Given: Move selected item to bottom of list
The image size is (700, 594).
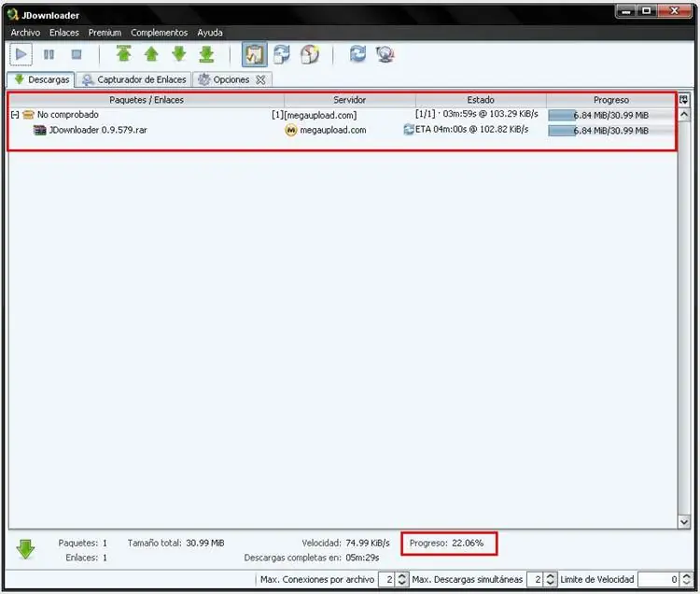Looking at the screenshot, I should pyautogui.click(x=206, y=54).
